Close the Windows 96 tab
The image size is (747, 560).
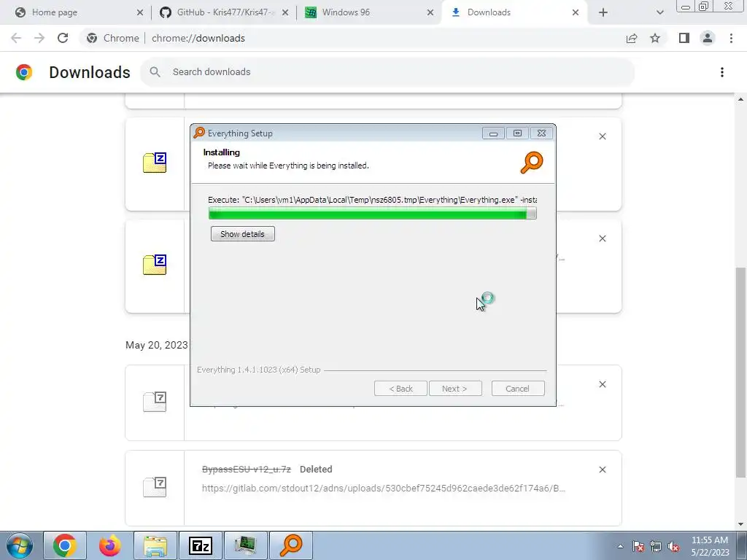coord(430,12)
